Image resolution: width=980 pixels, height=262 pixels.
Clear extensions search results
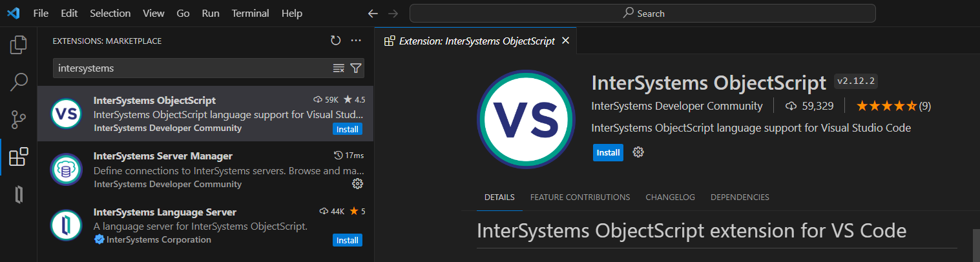(339, 68)
